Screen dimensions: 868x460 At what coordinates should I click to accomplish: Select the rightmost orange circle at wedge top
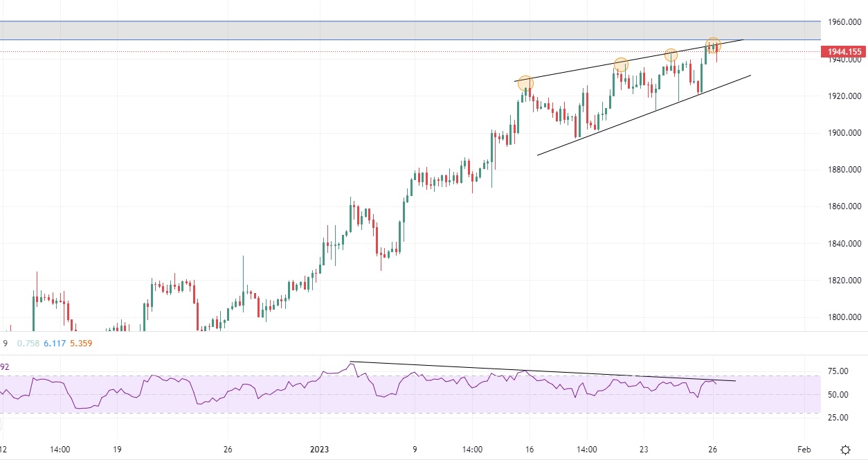(x=713, y=45)
